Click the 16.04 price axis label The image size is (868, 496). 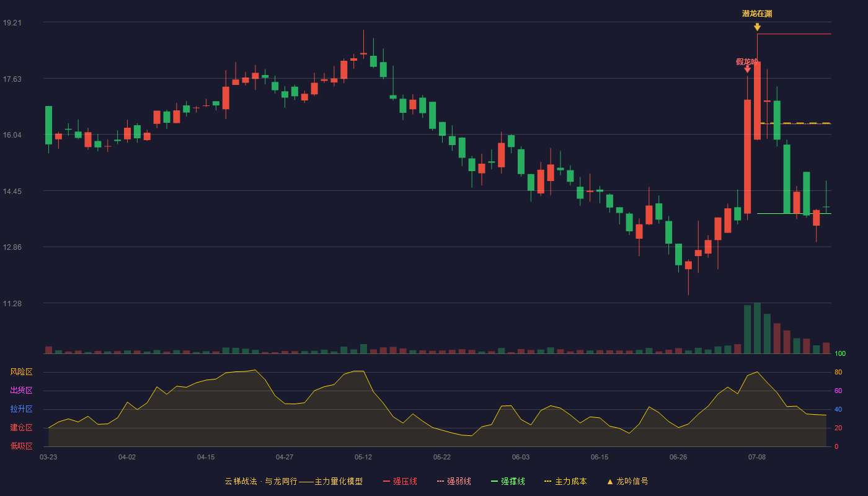[x=12, y=135]
